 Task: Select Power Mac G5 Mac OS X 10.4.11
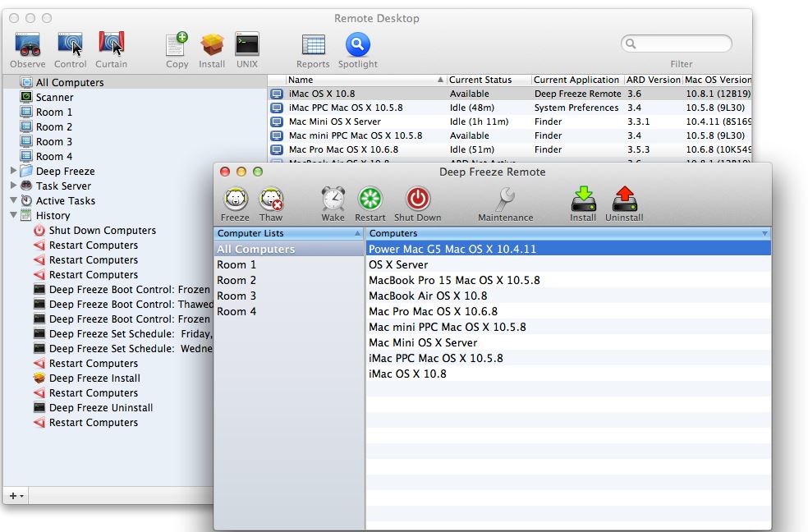[x=568, y=249]
